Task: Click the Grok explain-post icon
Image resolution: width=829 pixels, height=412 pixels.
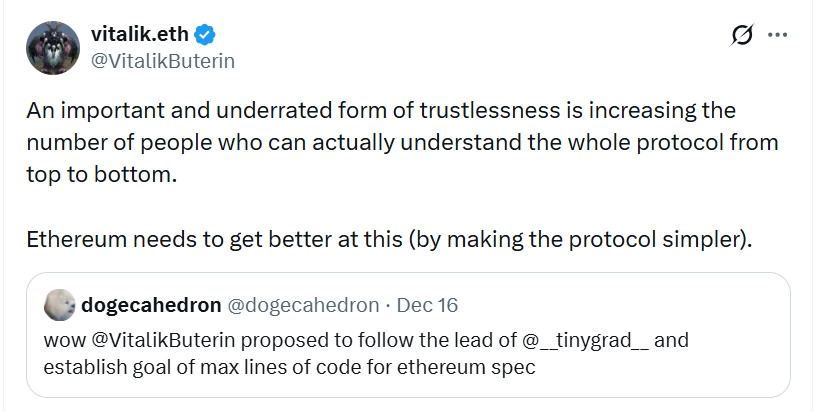Action: (x=742, y=36)
